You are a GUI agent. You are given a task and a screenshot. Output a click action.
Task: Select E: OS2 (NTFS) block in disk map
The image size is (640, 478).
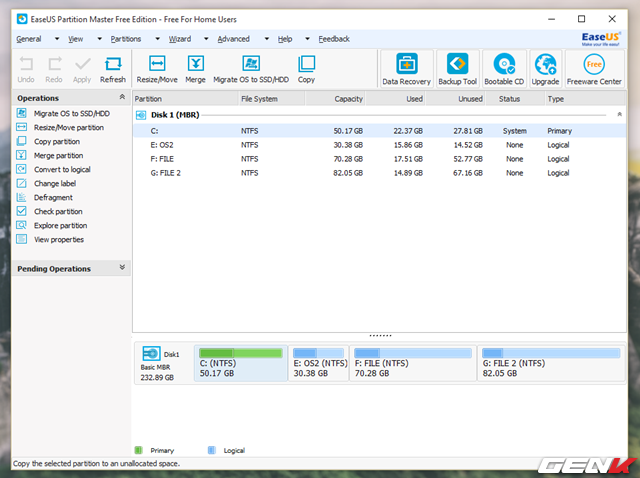(319, 363)
